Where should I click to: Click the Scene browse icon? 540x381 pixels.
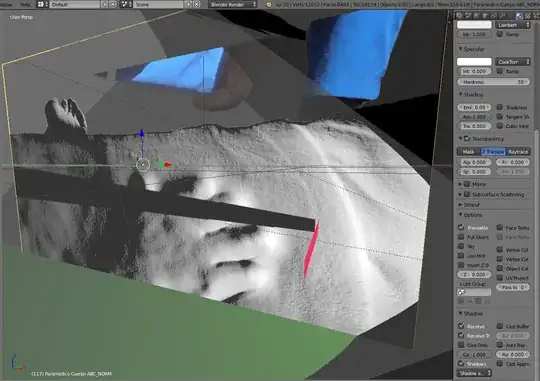coord(126,4)
